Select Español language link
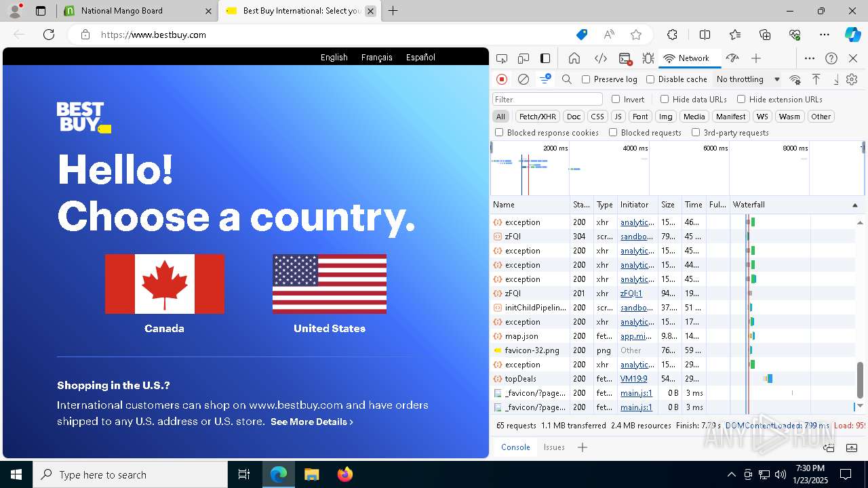Viewport: 868px width, 488px height. 420,58
